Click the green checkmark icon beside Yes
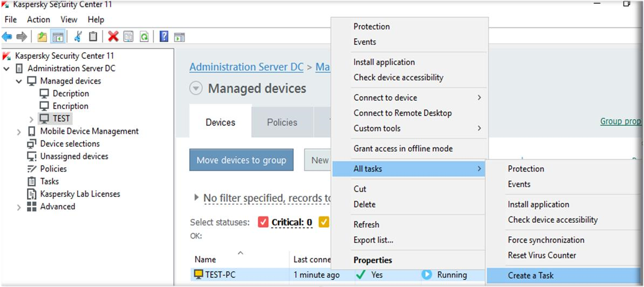644x287 pixels. tap(361, 275)
